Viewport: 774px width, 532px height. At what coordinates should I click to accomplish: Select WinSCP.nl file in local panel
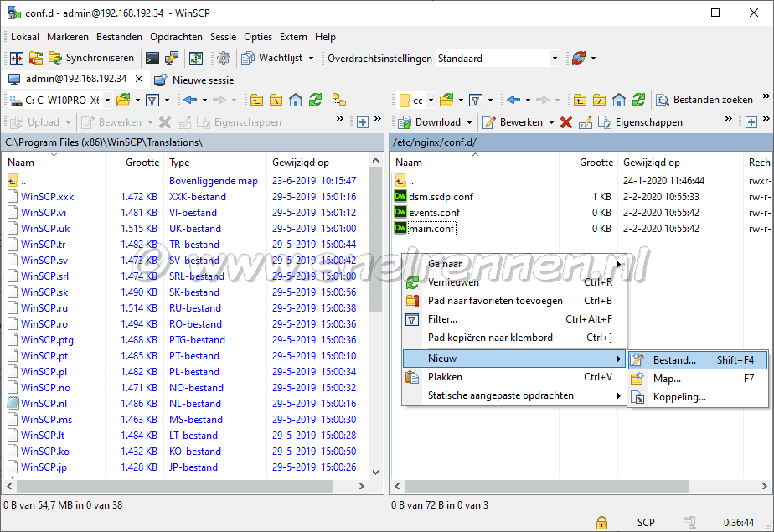(44, 403)
